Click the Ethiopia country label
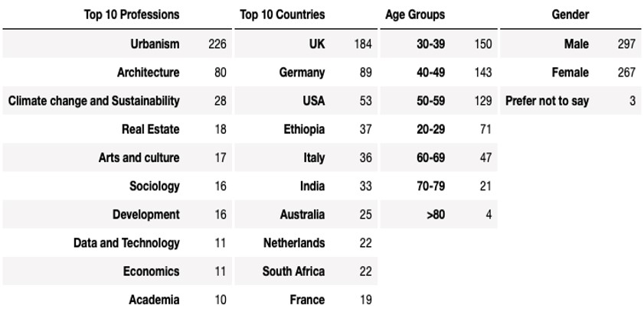644x315 pixels. (x=304, y=129)
